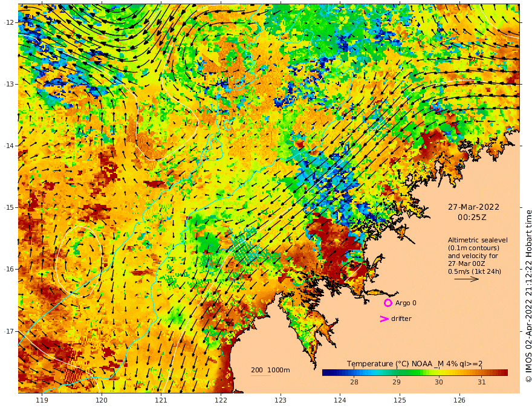Click the cyan 200m contour legend line
Viewport: 532px width, 411px height.
(x=261, y=375)
